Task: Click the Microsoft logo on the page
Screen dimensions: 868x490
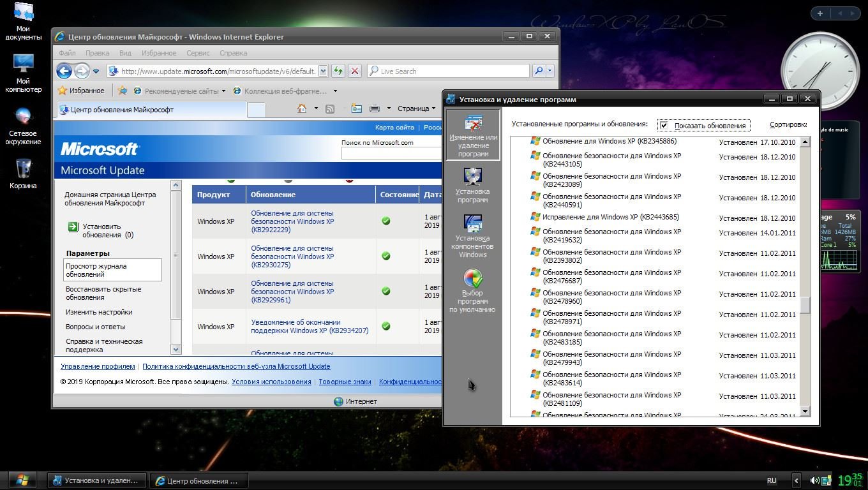Action: pos(99,149)
